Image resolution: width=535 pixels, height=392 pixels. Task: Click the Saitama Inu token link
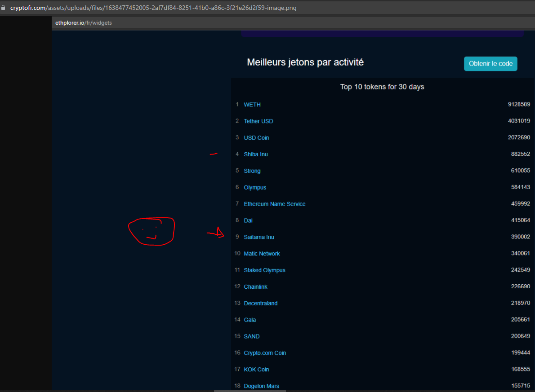click(x=259, y=237)
